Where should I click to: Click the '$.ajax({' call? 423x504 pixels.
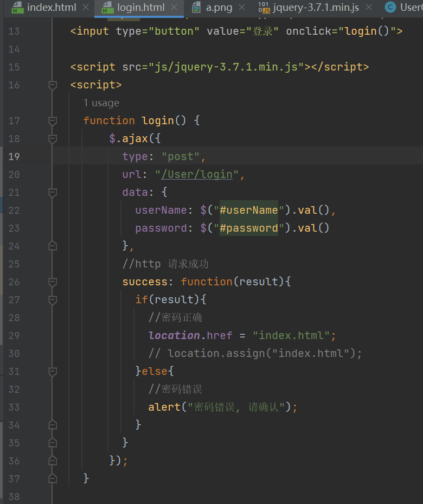point(135,138)
